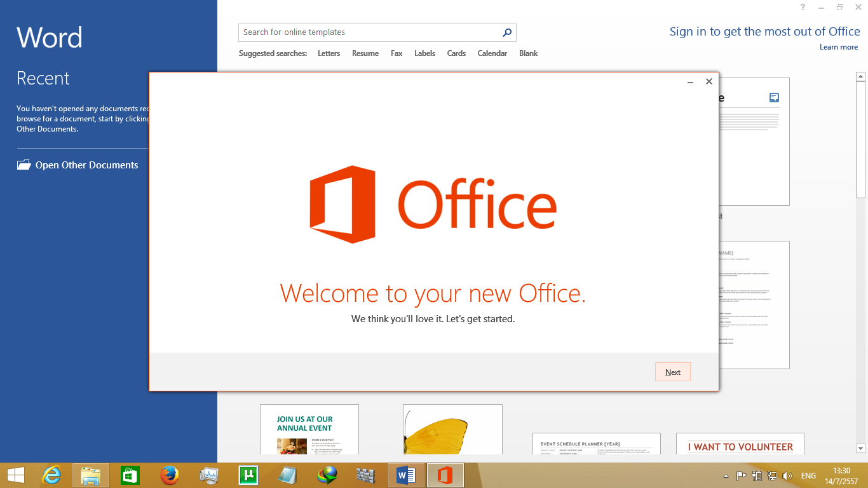
Task: Select the Letters suggested search
Action: pos(329,53)
